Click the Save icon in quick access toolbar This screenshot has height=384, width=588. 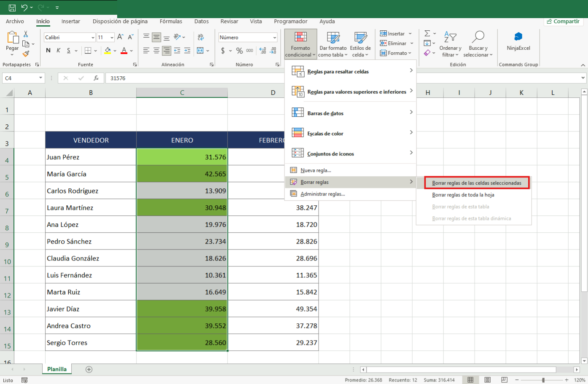[12, 8]
